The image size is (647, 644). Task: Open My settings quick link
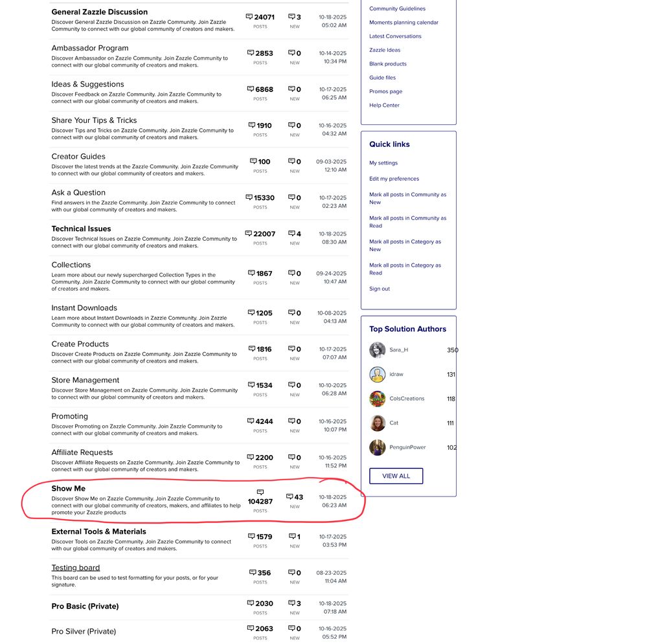(x=383, y=163)
